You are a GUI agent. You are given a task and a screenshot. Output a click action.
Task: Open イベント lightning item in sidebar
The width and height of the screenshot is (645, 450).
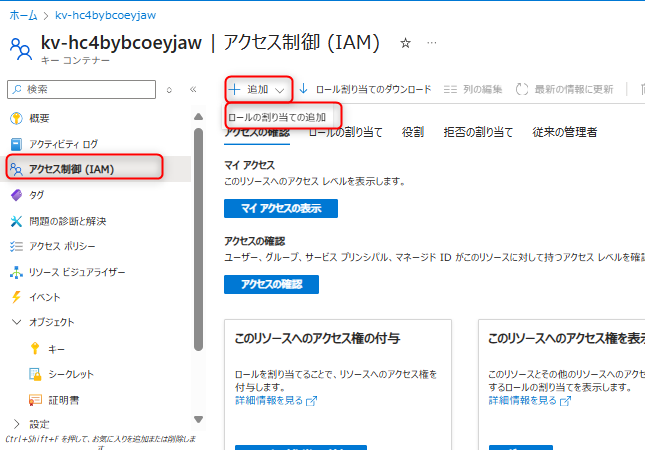(45, 297)
